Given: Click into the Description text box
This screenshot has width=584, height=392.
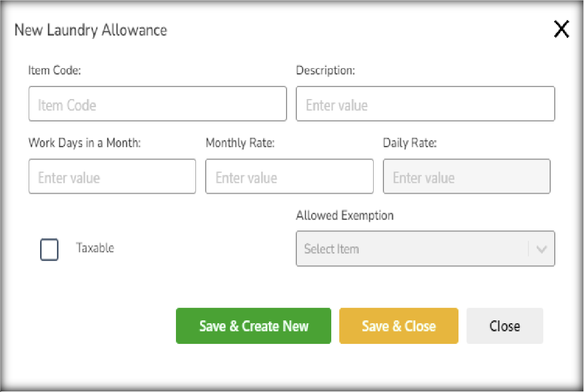Looking at the screenshot, I should tap(425, 104).
